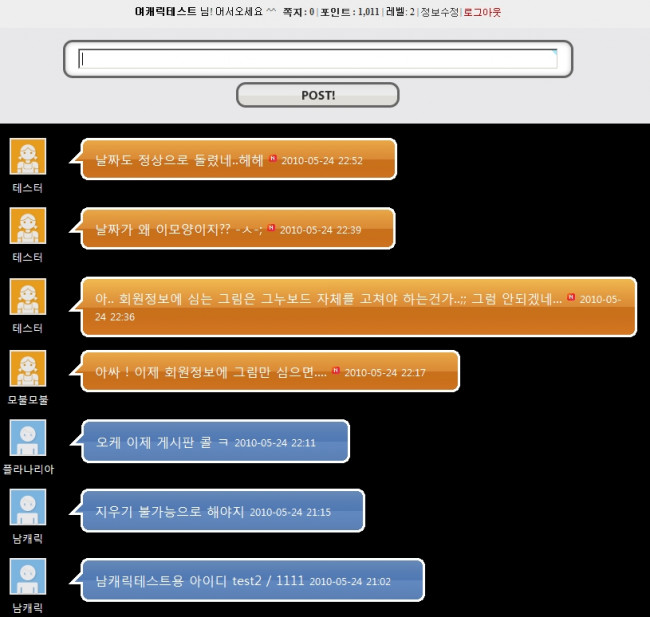
Task: Select message 날짜도 정상으로 돌렸네..헤헤
Action: point(179,160)
